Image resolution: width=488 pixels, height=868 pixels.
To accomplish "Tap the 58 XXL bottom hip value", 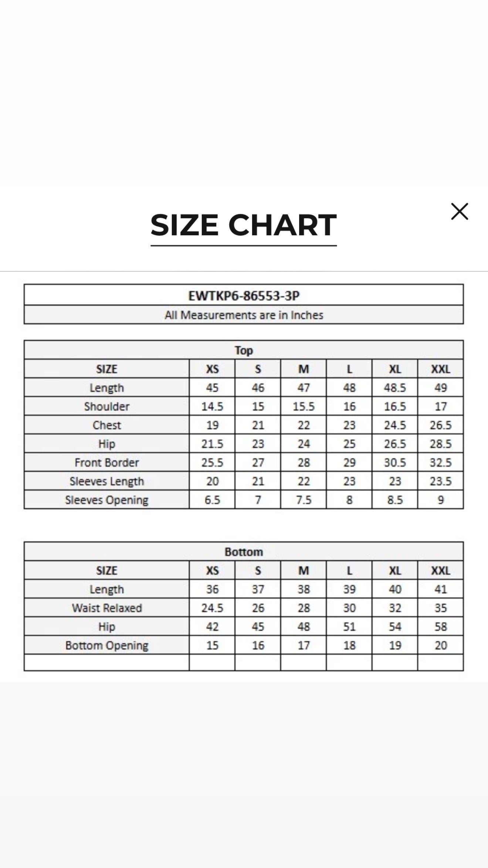I will click(x=441, y=626).
